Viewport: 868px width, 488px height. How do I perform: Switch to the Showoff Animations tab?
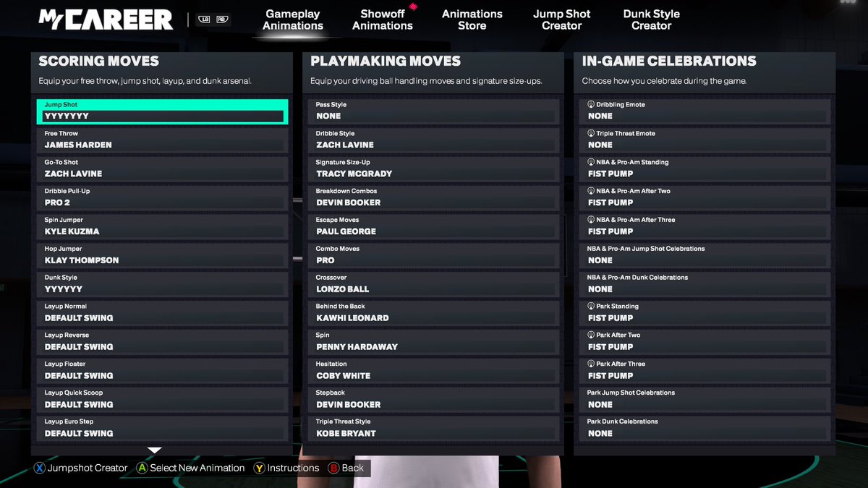pos(383,20)
